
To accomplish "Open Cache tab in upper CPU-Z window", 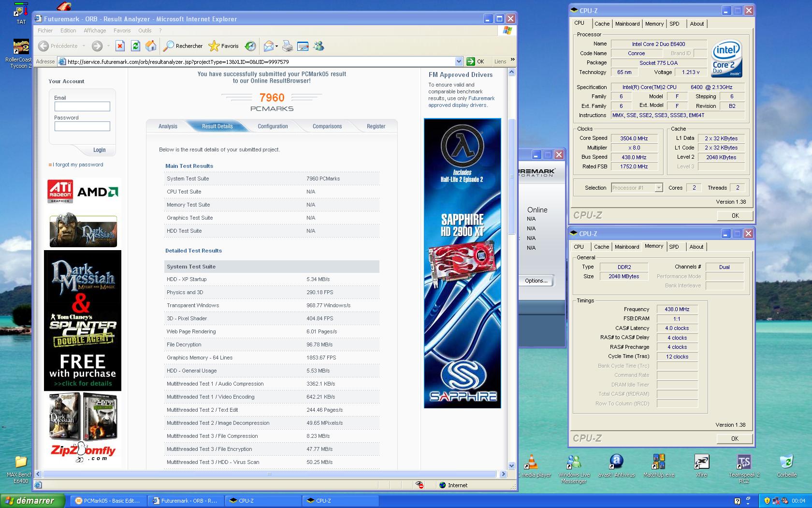I will point(602,24).
